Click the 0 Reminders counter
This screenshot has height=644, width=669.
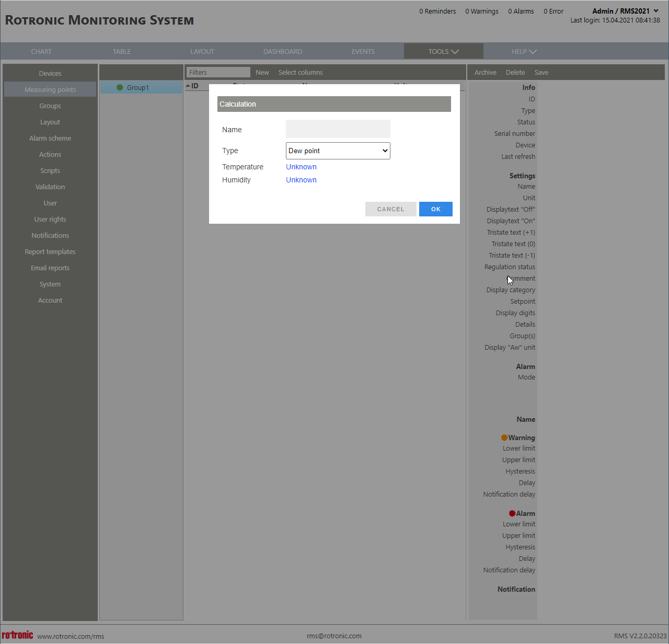(x=437, y=11)
